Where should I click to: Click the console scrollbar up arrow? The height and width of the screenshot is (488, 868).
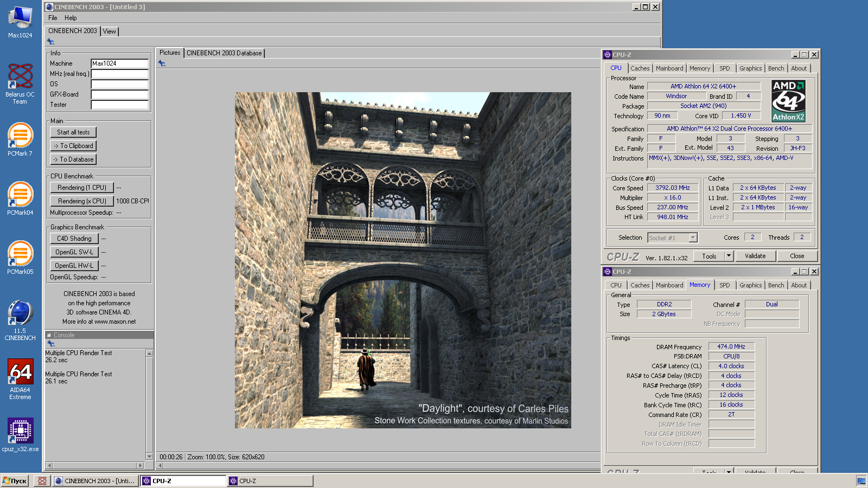(x=149, y=354)
